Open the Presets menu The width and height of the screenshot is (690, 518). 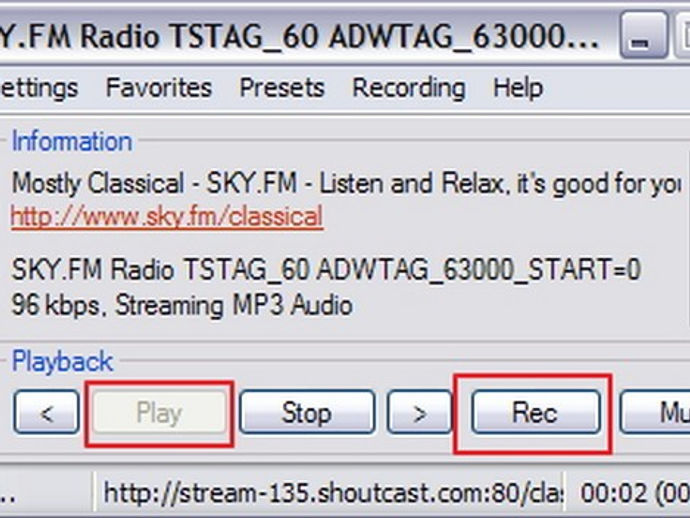point(282,88)
